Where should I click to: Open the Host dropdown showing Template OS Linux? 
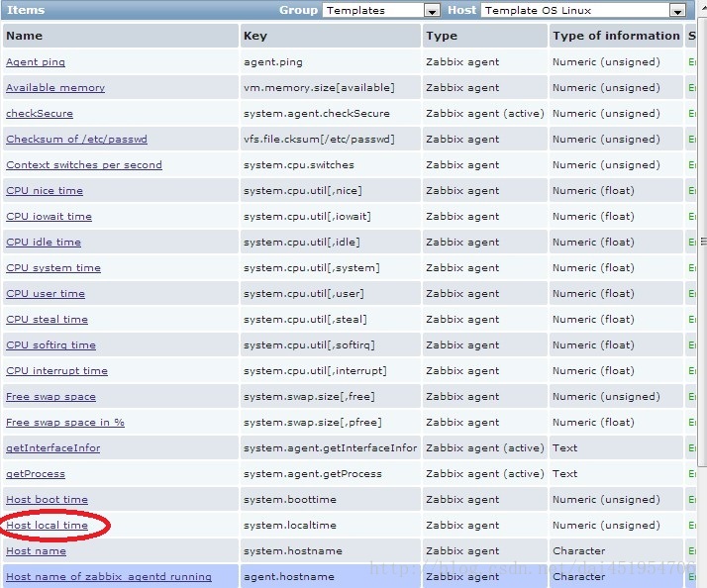pos(583,10)
